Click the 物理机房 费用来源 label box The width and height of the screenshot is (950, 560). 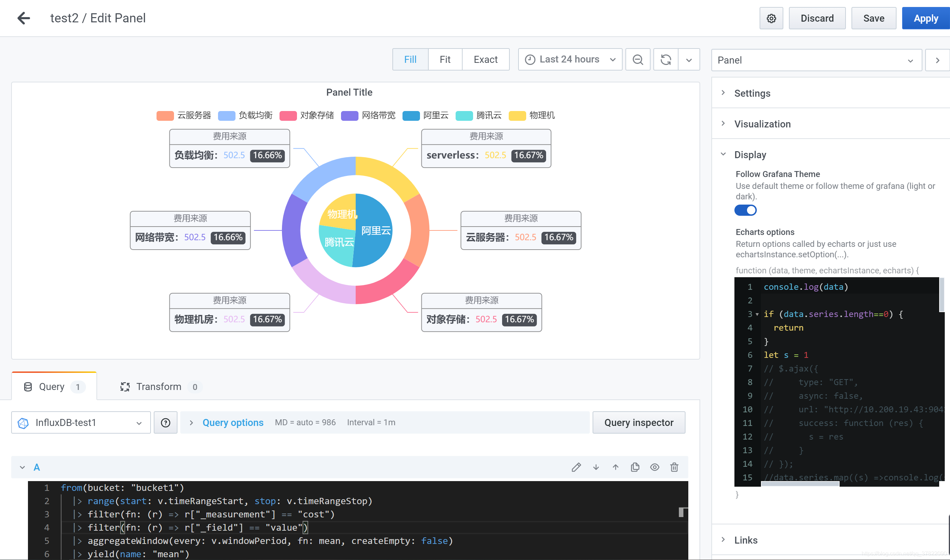230,312
